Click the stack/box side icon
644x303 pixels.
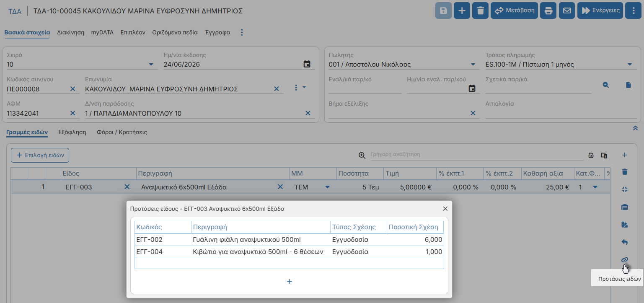tap(624, 207)
